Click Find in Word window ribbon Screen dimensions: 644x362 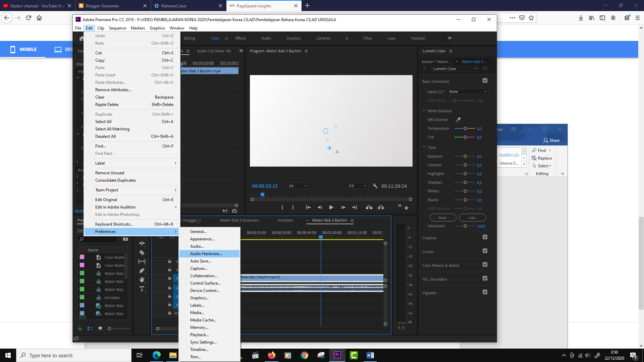click(x=539, y=150)
